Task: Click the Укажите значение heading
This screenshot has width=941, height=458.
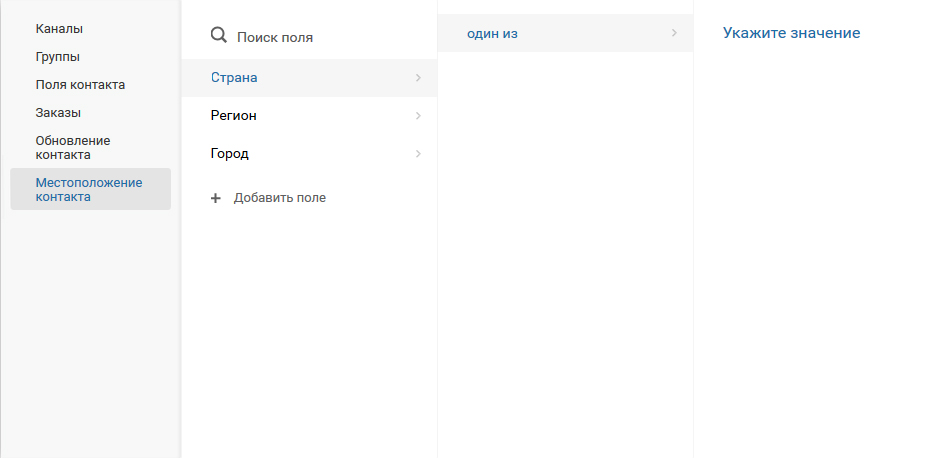Action: (791, 33)
